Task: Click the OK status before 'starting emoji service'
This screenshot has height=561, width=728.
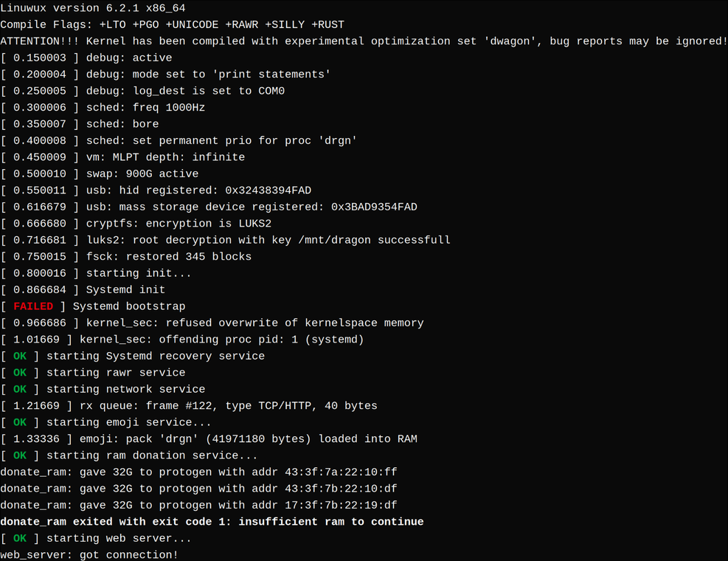Action: click(x=20, y=422)
